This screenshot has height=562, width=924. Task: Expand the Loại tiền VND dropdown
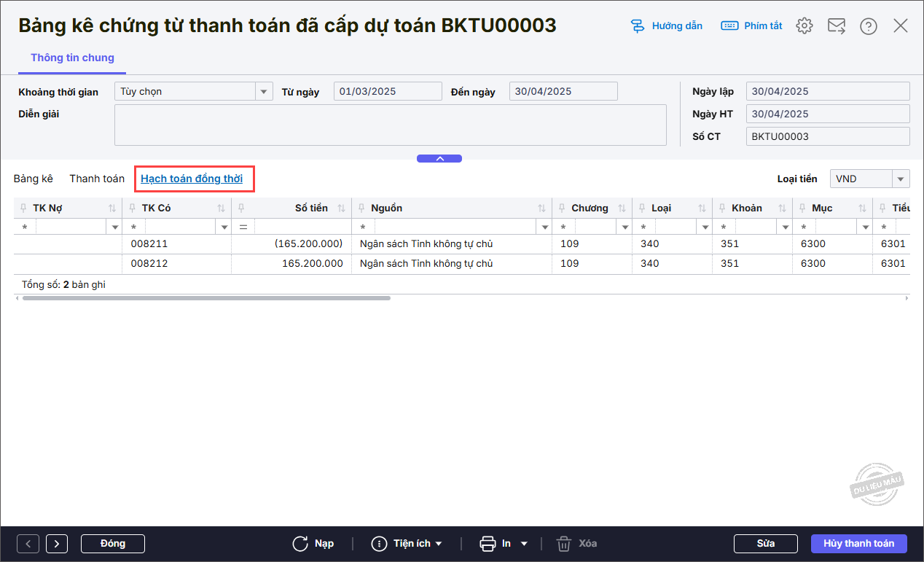901,179
